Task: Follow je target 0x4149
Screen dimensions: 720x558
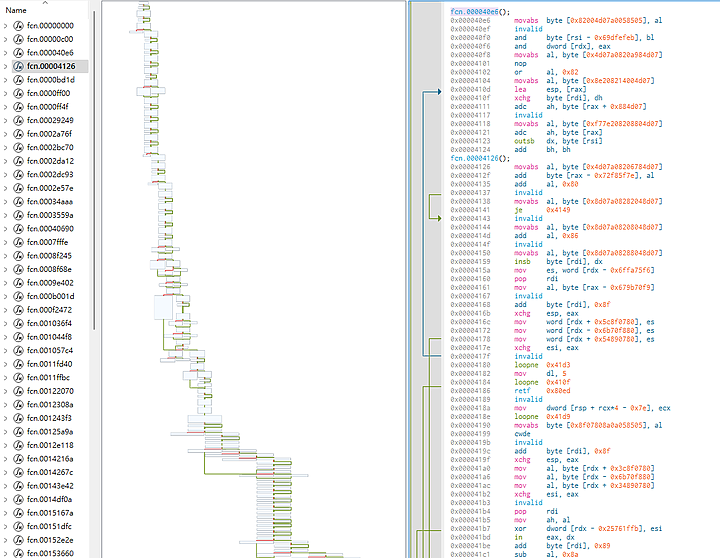Action: pyautogui.click(x=558, y=210)
